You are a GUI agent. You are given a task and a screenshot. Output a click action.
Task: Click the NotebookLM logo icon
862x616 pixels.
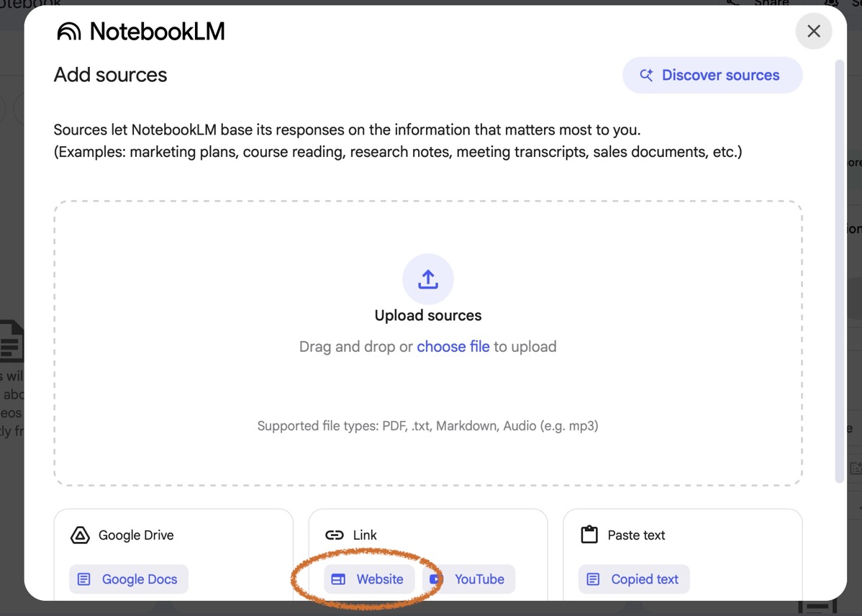(69, 32)
